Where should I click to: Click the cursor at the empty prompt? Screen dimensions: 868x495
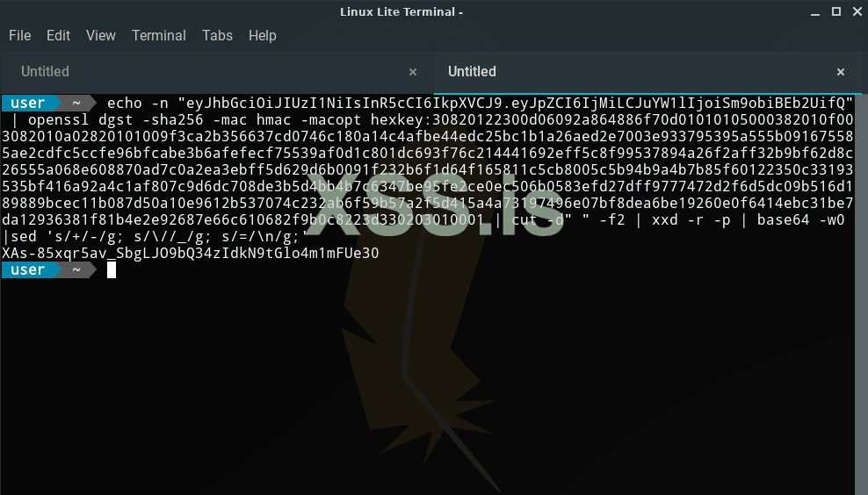pos(112,270)
